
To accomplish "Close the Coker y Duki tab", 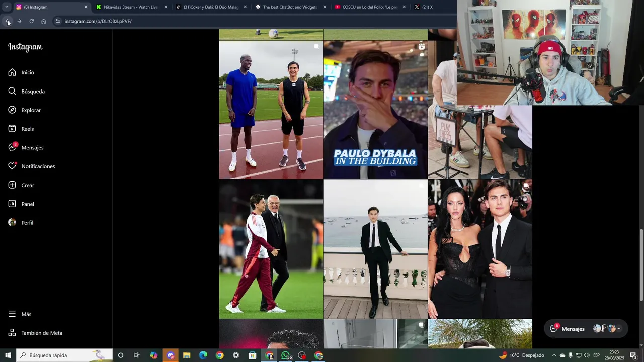I will pyautogui.click(x=245, y=7).
